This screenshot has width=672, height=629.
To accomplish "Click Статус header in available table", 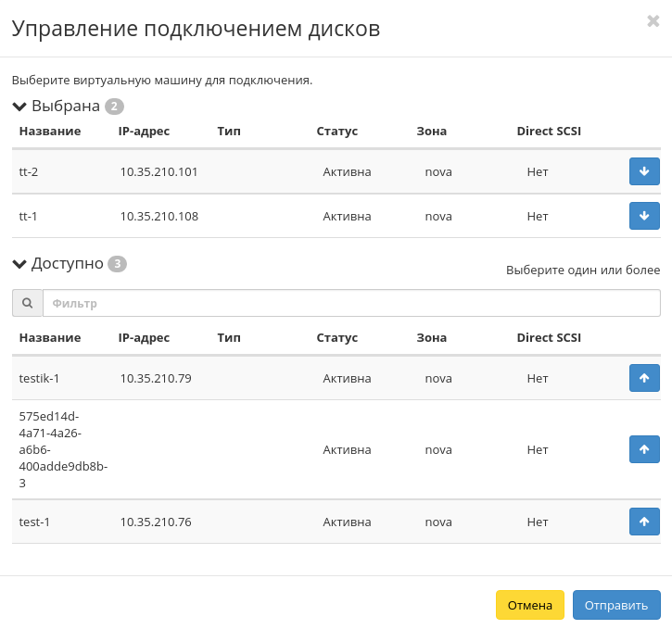I will (x=336, y=337).
